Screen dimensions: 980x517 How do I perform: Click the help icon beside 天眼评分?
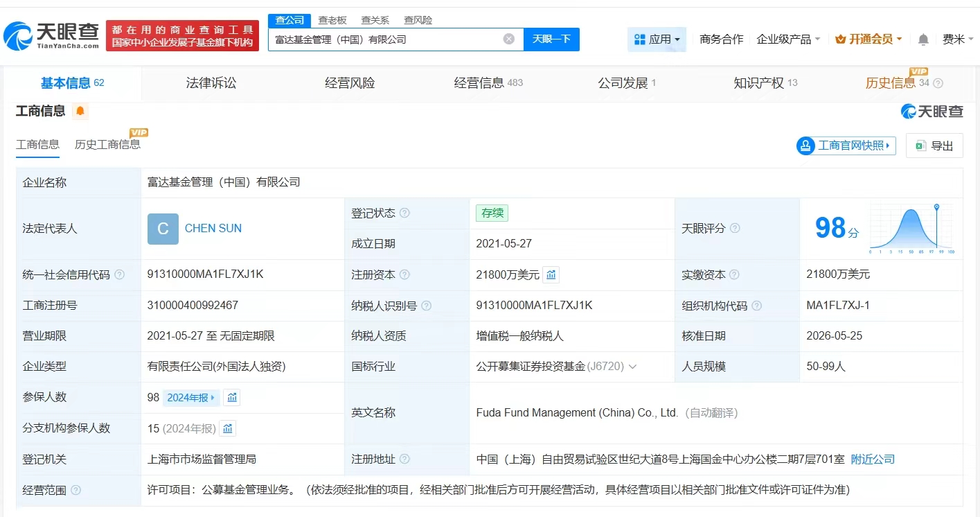point(735,228)
